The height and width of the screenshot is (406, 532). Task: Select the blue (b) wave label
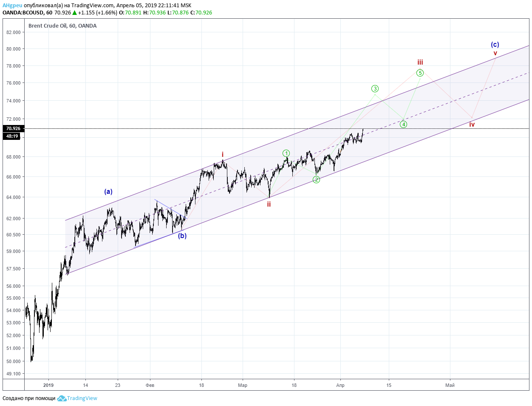click(x=182, y=236)
